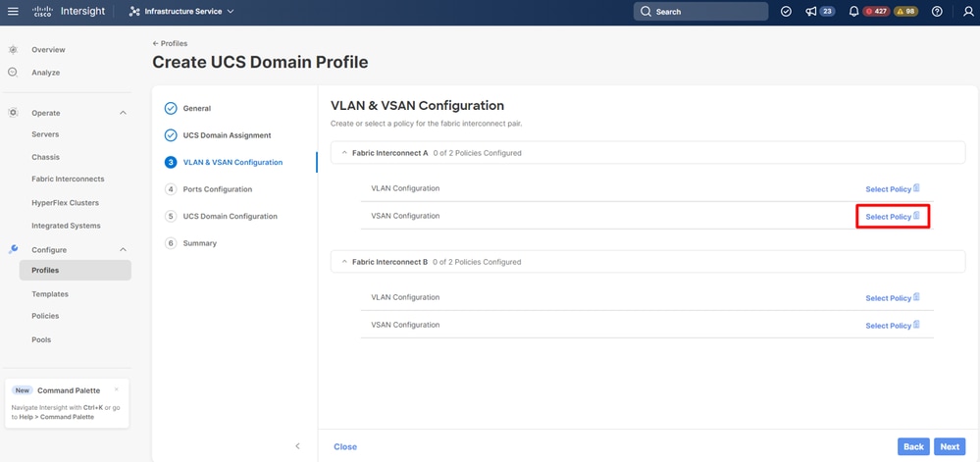Open Chassis in the sidebar
This screenshot has height=462, width=980.
(x=46, y=157)
